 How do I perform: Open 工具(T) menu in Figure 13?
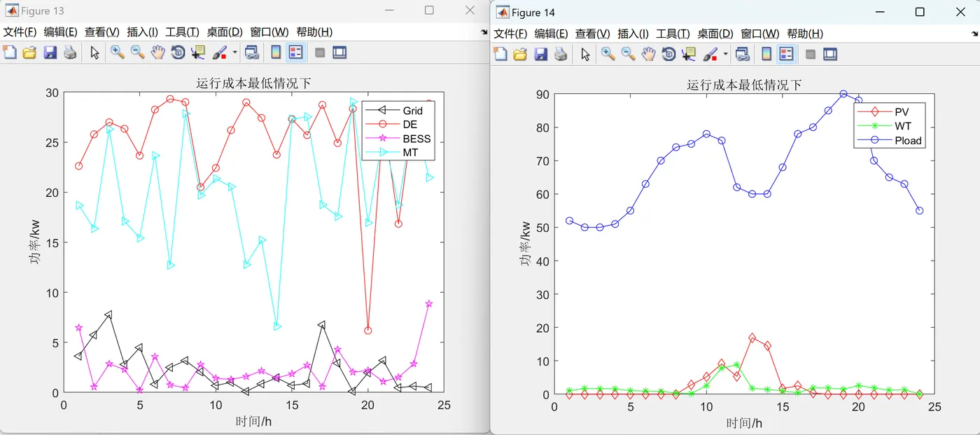point(182,32)
